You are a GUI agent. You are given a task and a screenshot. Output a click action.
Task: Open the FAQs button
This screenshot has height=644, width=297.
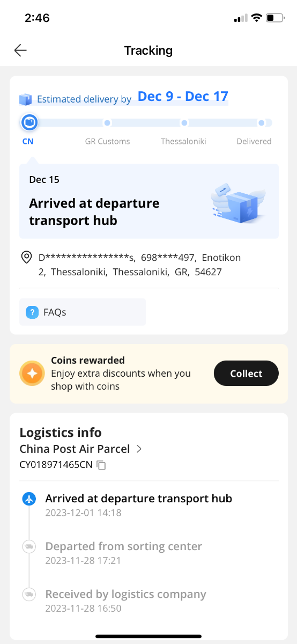click(x=83, y=312)
